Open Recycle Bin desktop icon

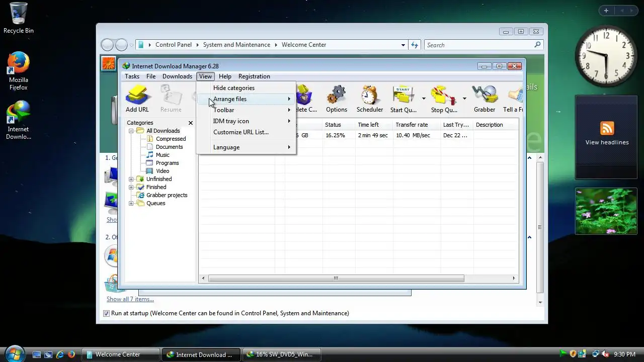pyautogui.click(x=19, y=18)
